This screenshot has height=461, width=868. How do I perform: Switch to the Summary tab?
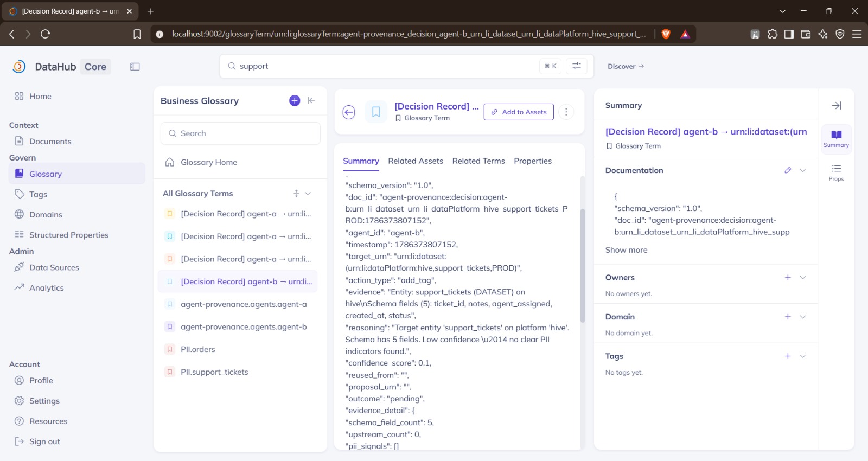point(361,161)
